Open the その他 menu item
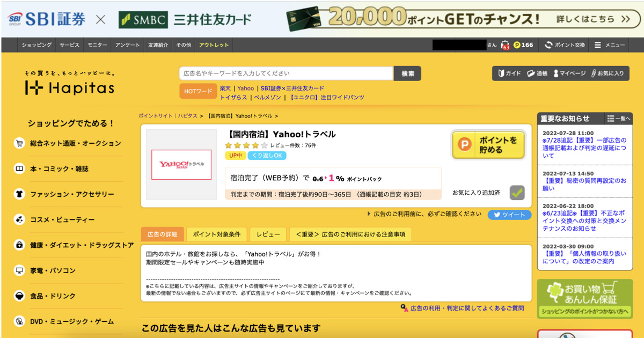 point(183,45)
